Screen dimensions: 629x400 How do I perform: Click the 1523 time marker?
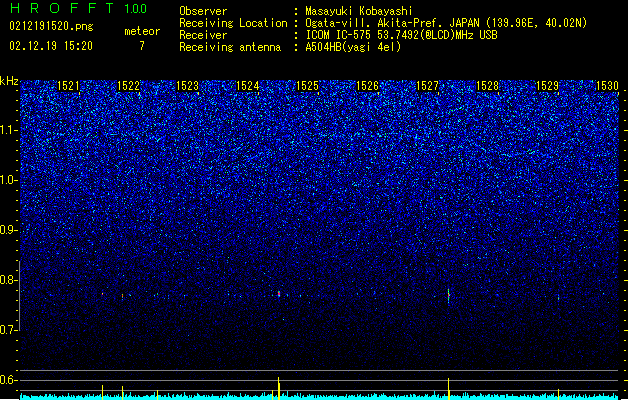(188, 86)
